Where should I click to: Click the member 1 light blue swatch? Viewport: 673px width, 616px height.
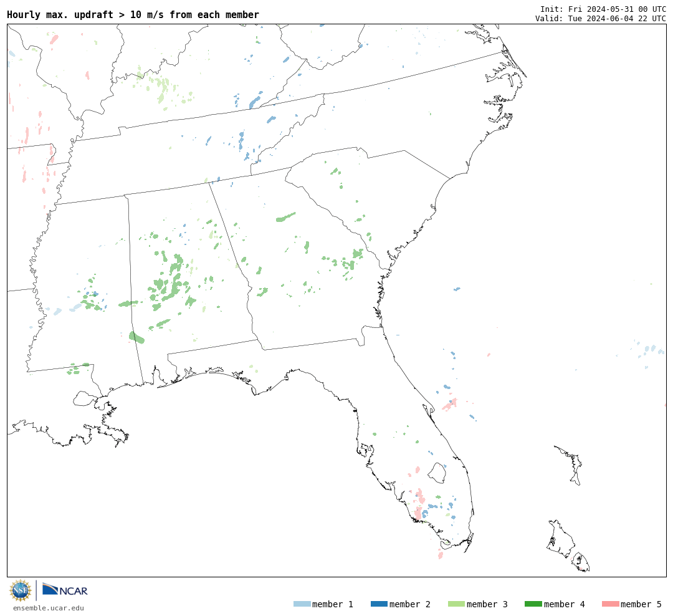[x=302, y=604]
